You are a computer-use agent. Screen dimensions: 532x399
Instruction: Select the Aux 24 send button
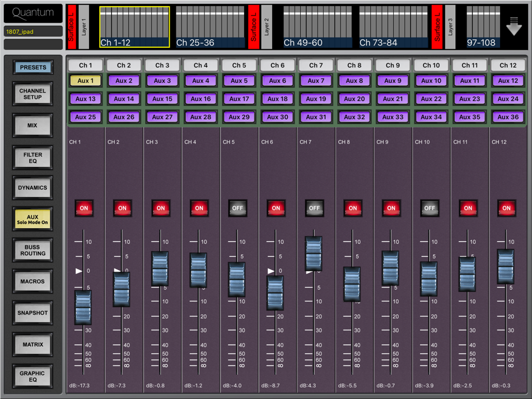click(x=508, y=99)
